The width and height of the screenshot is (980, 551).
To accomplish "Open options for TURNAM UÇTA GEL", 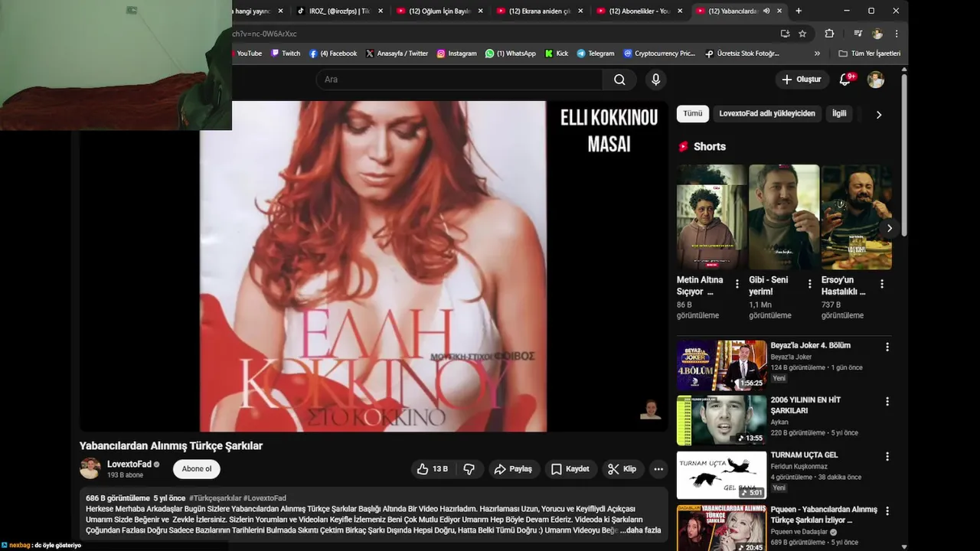I will (x=887, y=456).
